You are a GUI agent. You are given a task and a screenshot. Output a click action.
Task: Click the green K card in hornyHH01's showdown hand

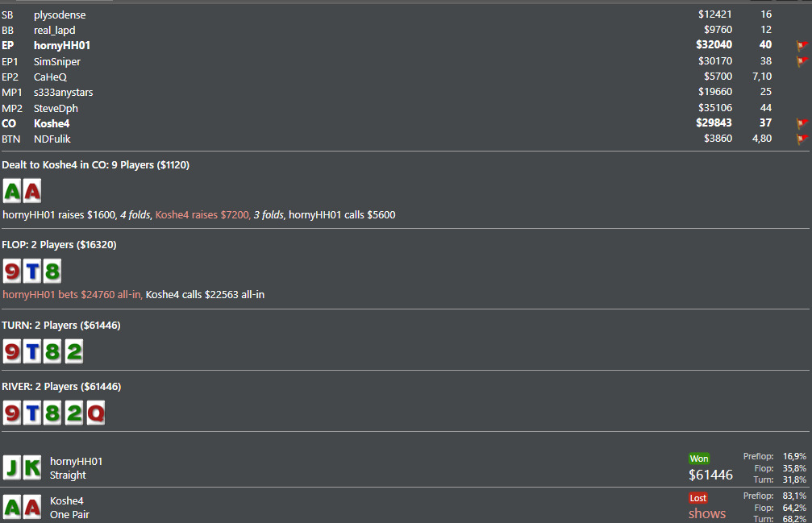[x=32, y=467]
